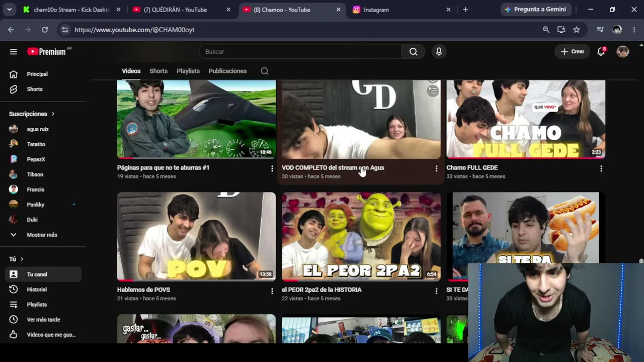This screenshot has width=644, height=362.
Task: Open the YouTube account avatar menu
Action: [623, 51]
